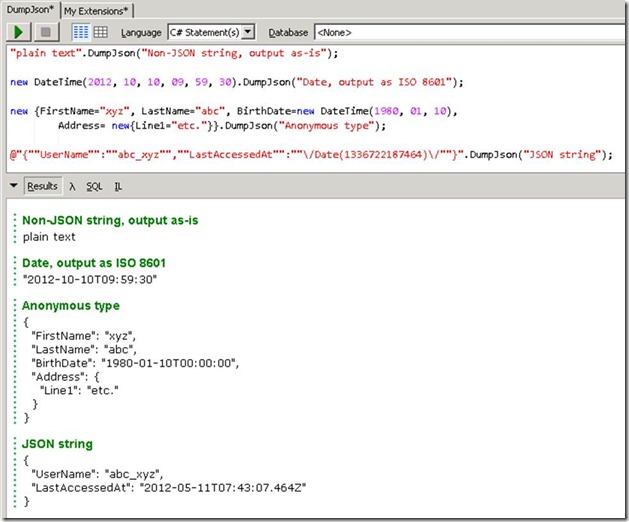Viewport: 629px width, 522px height.
Task: Open the Language combo box dropdown arrow
Action: click(x=249, y=32)
